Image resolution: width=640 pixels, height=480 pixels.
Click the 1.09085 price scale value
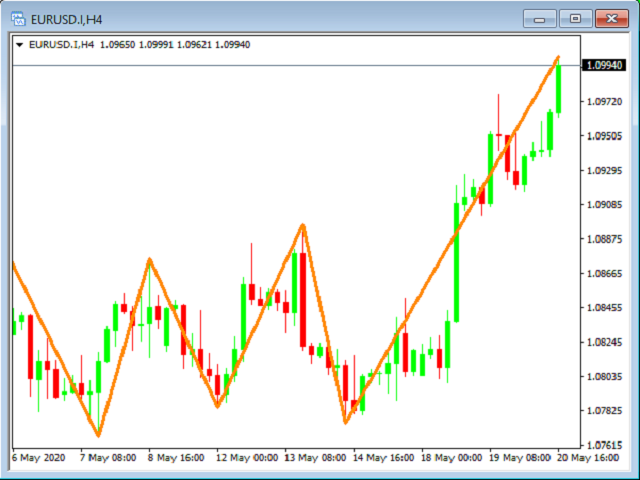pyautogui.click(x=604, y=204)
